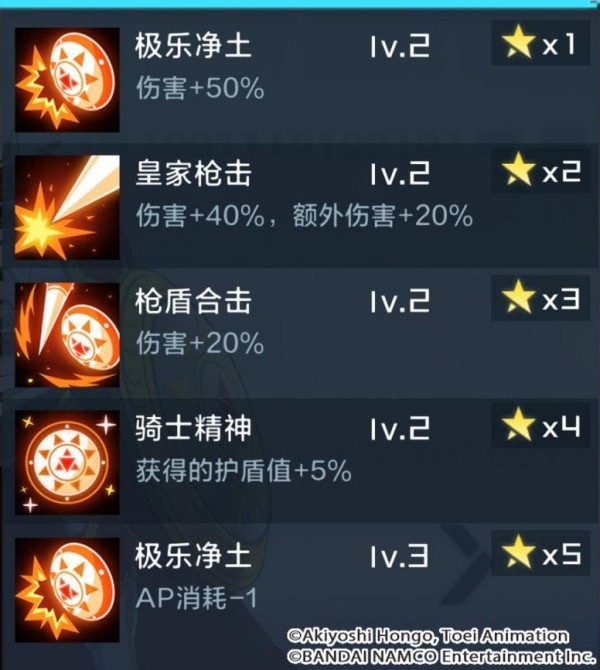Image resolution: width=600 pixels, height=670 pixels.
Task: Click the AP消耗-1 description text
Action: [197, 598]
